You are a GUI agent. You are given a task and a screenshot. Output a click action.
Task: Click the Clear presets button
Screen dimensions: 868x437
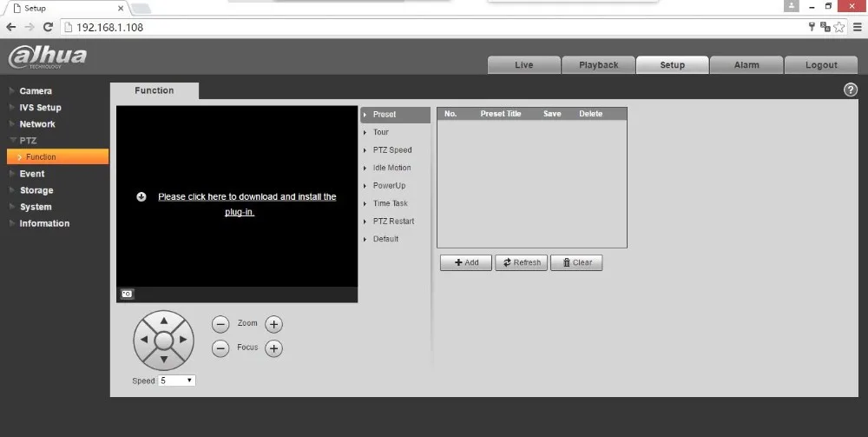click(576, 262)
